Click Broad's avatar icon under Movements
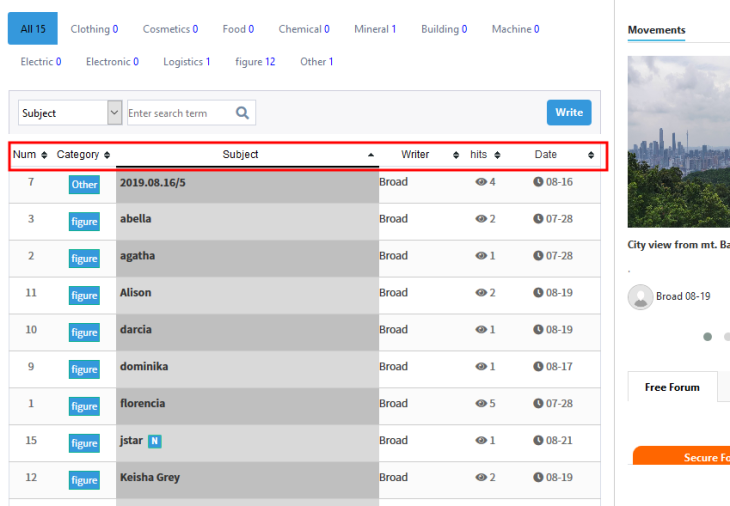Image resolution: width=730 pixels, height=506 pixels. coord(640,297)
